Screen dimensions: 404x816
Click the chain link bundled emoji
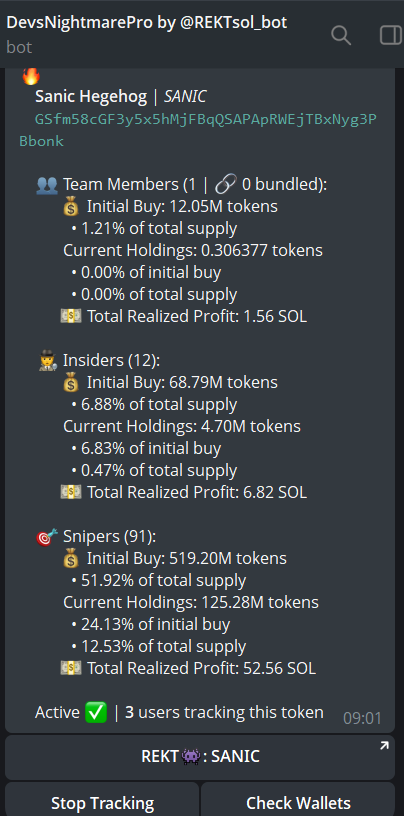[226, 184]
